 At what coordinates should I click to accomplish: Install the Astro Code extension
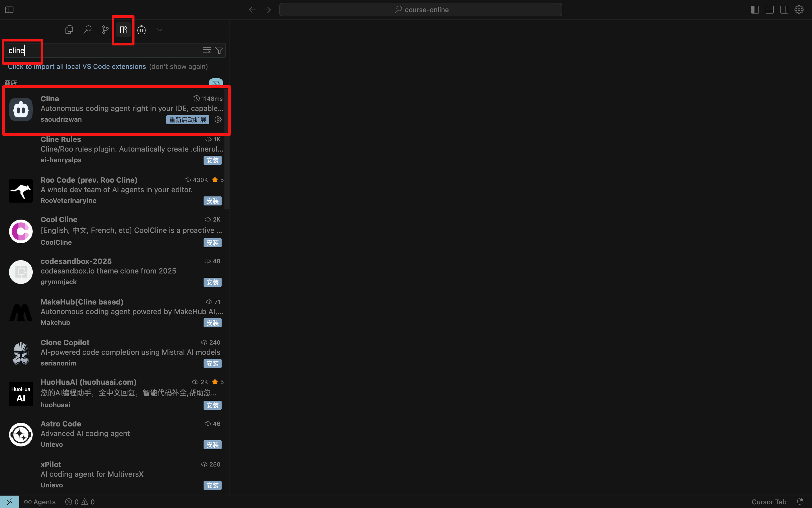tap(212, 445)
